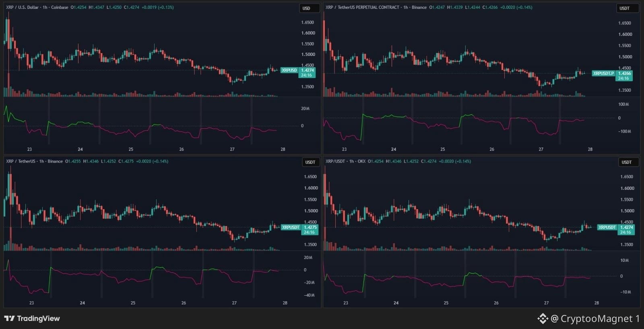Select the XRP/USDT OKX symbol title
Viewport: 644px width, 329px height.
tap(345, 161)
